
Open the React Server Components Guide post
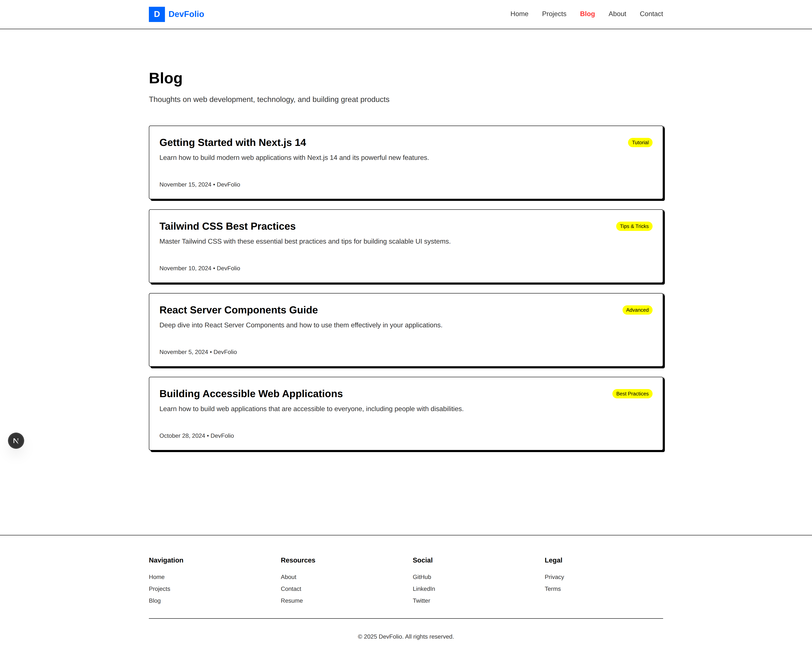(238, 310)
